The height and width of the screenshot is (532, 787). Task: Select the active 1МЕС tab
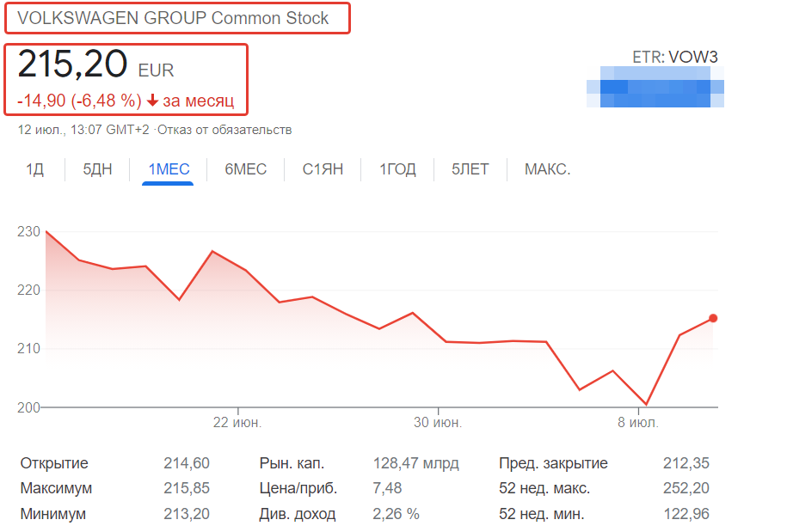click(169, 169)
